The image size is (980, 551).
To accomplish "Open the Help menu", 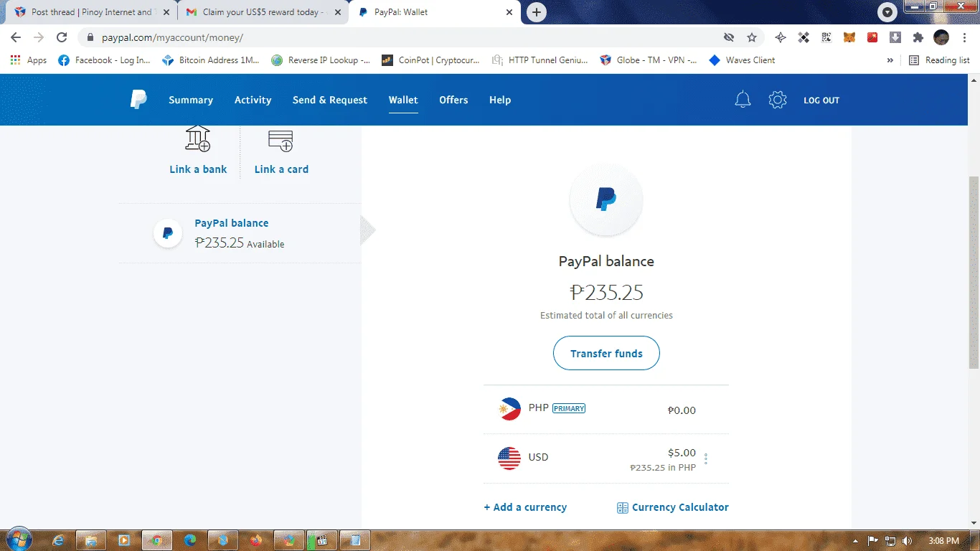I will [x=500, y=100].
